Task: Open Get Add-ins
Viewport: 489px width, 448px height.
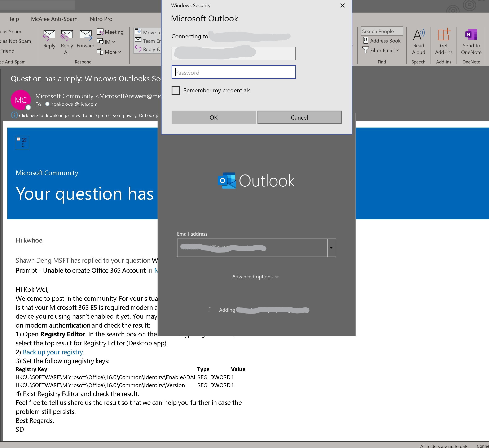Action: (444, 42)
